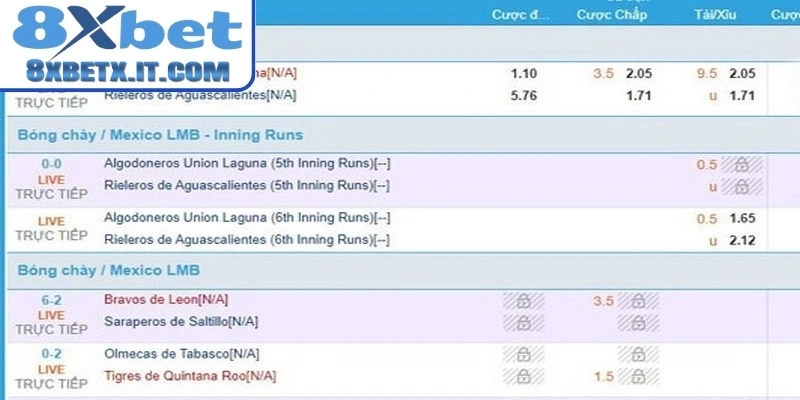Screen dimensions: 800x400
Task: Click Rieleros de Aguascalientes 5th Inning Runs
Action: point(247,186)
